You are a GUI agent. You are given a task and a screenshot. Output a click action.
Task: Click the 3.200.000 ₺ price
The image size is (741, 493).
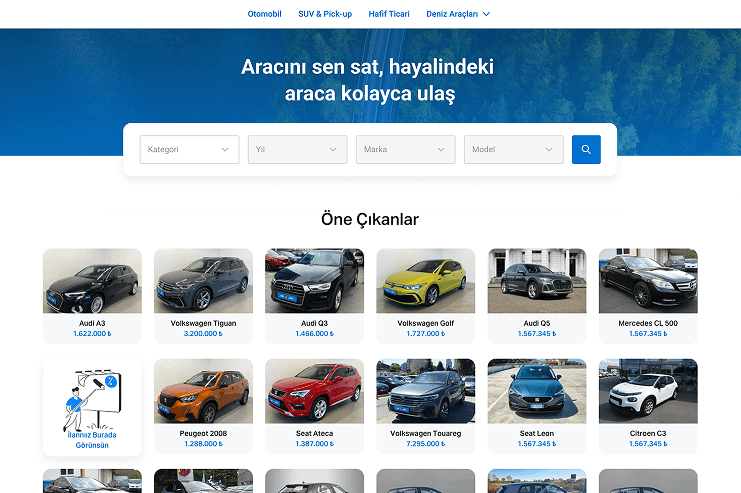click(203, 334)
